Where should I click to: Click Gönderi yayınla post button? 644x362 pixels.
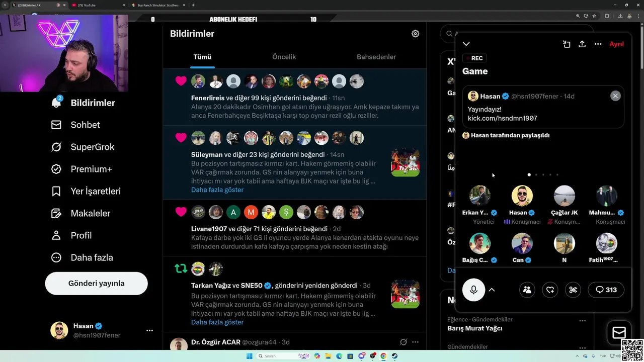96,283
